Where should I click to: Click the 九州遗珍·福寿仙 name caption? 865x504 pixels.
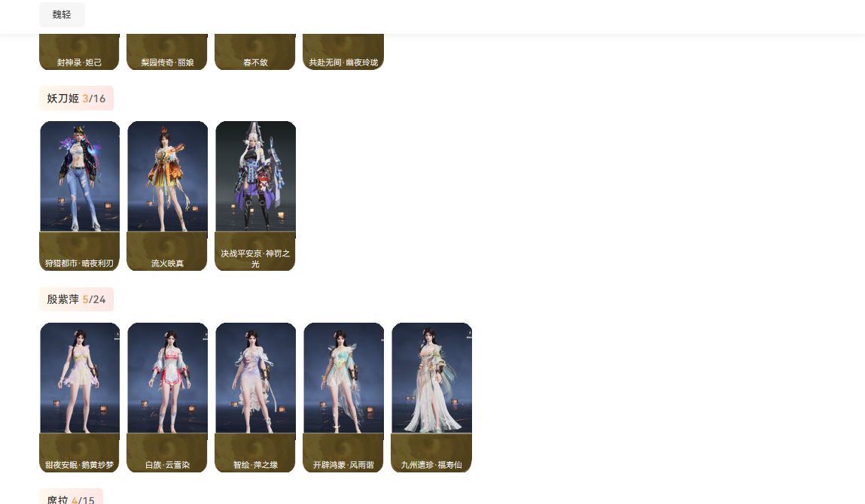coord(431,465)
